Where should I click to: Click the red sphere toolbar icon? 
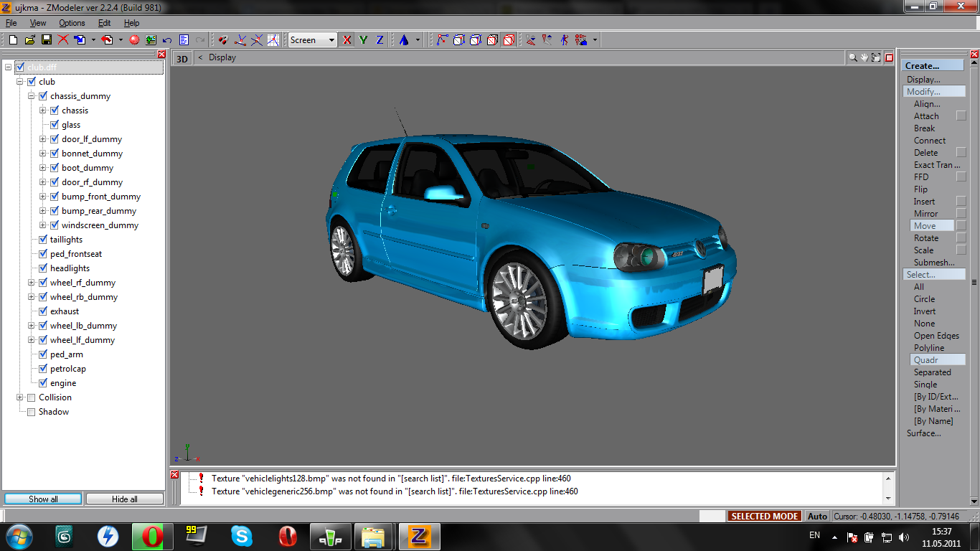pyautogui.click(x=133, y=40)
